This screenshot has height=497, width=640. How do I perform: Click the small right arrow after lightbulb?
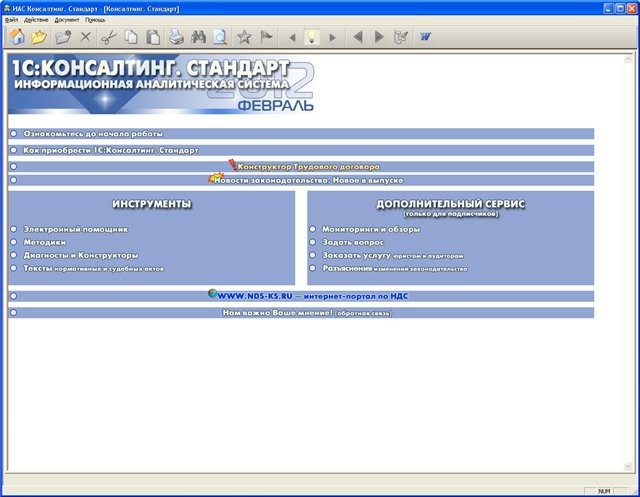pos(332,38)
